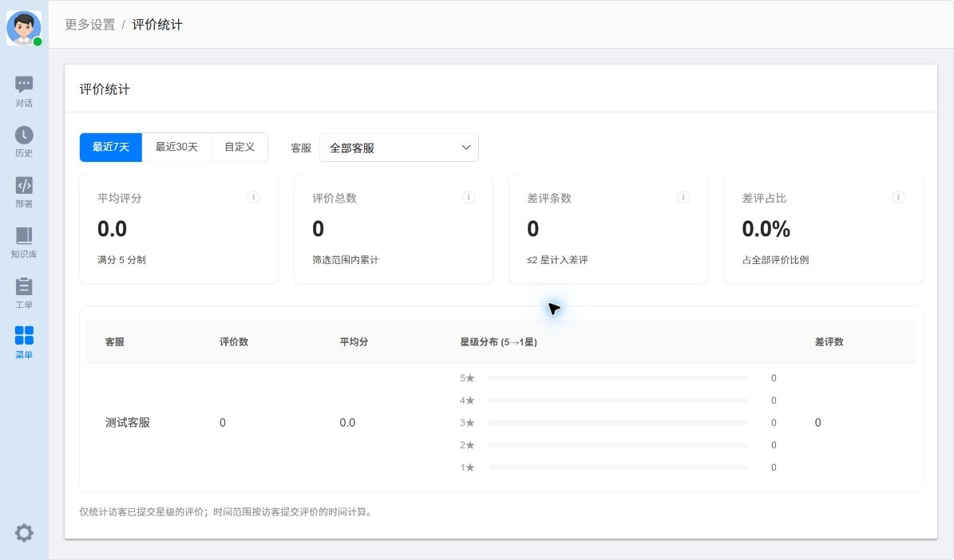Click the 4★ distribution bar
954x560 pixels.
(x=618, y=400)
